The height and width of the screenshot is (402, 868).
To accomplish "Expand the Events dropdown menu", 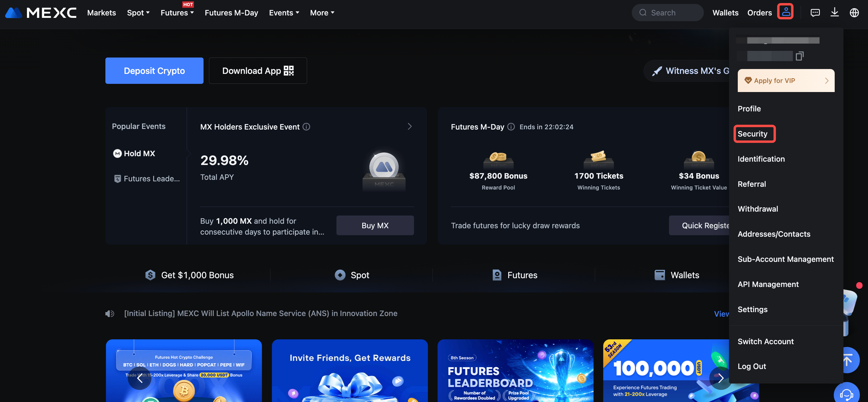I will point(284,13).
